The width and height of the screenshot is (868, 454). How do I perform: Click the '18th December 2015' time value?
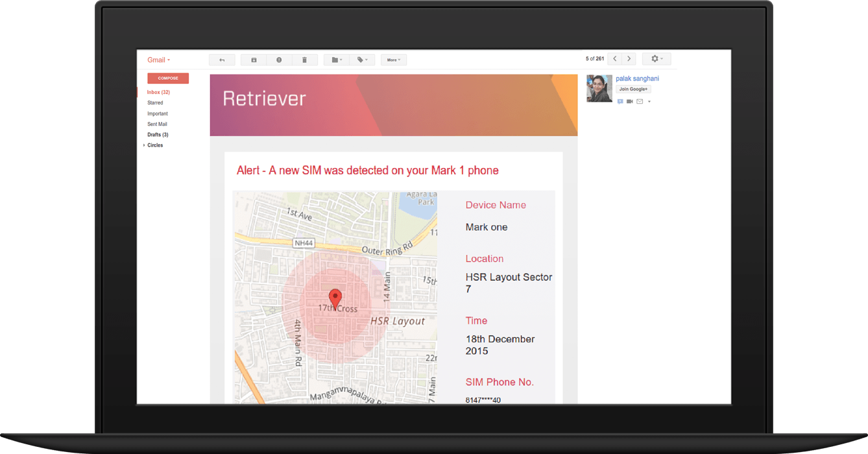(x=500, y=345)
